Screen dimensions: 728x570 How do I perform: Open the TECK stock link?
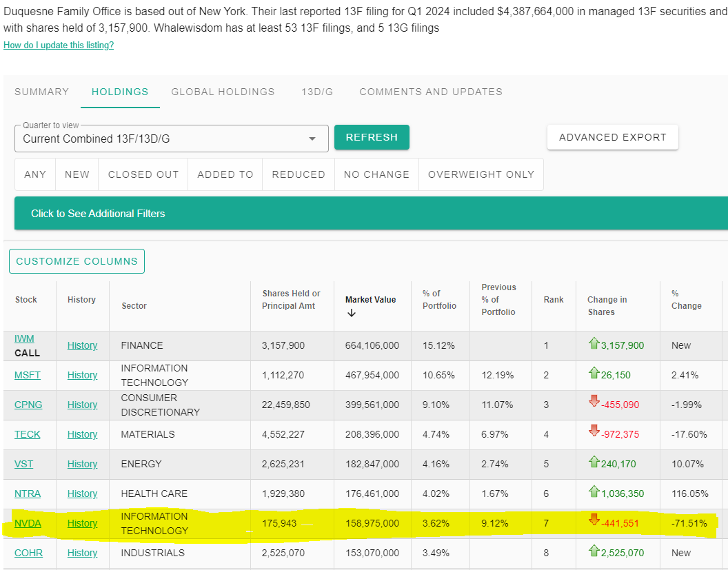28,434
